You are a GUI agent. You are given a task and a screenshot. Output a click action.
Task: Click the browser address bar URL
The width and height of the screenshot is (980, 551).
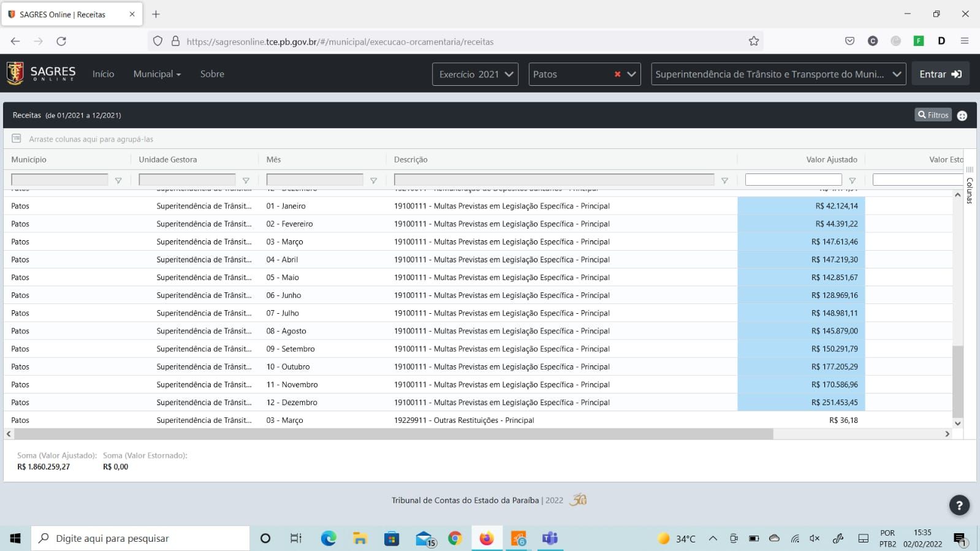point(340,42)
